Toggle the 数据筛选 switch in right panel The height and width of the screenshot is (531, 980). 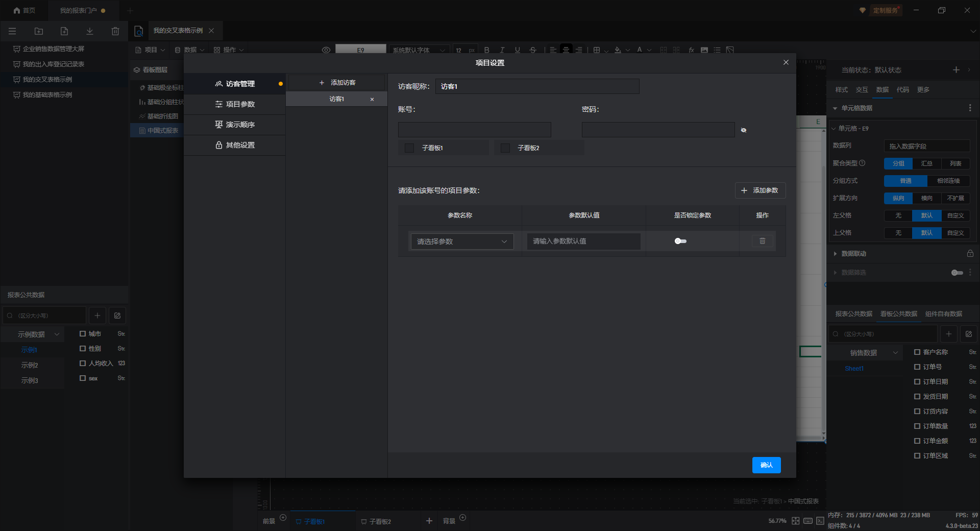tap(957, 273)
